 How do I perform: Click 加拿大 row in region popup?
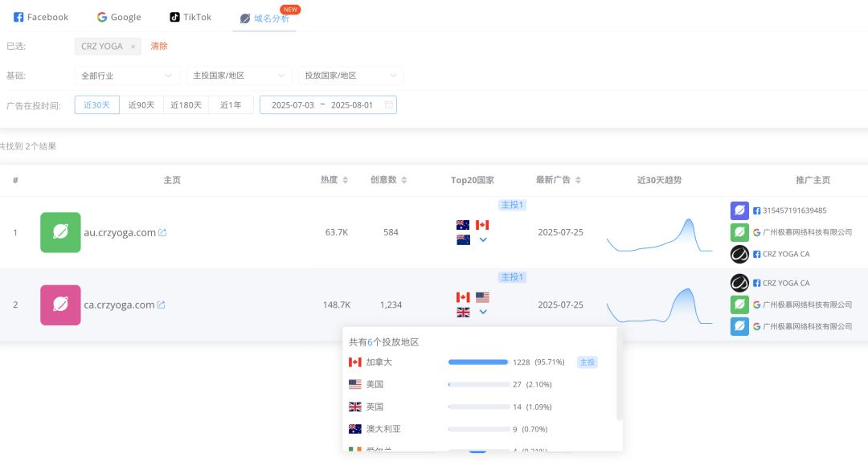479,362
